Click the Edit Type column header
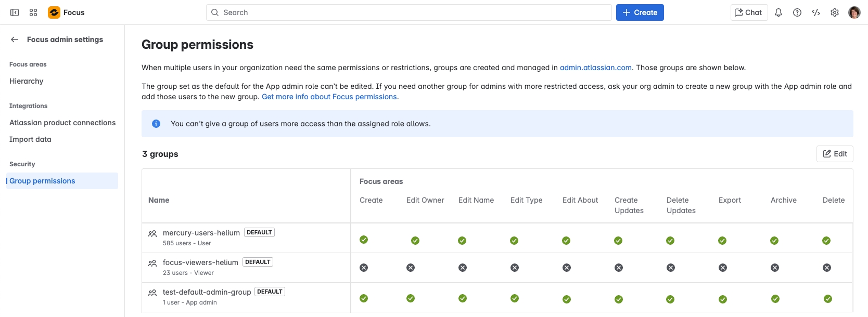The width and height of the screenshot is (868, 317). click(526, 200)
